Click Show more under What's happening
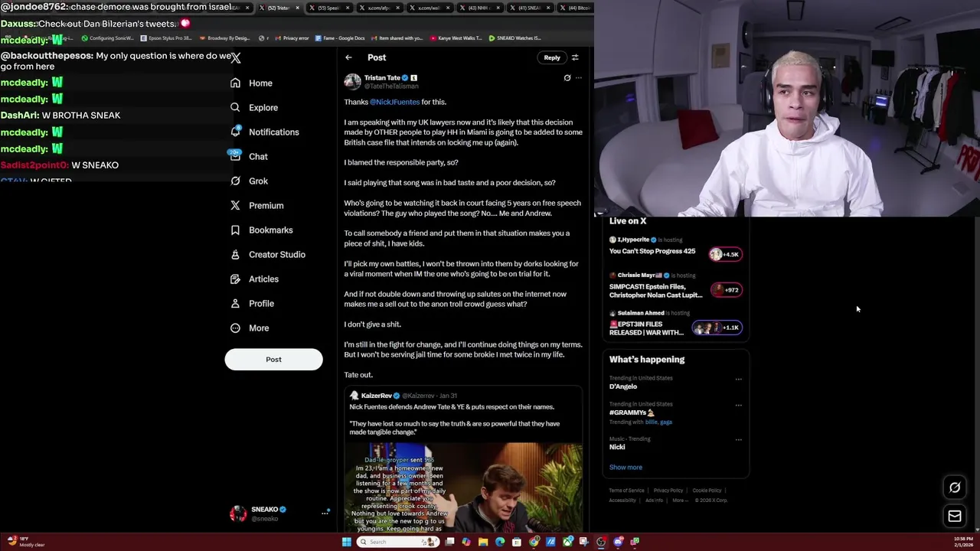This screenshot has height=551, width=980. click(626, 467)
